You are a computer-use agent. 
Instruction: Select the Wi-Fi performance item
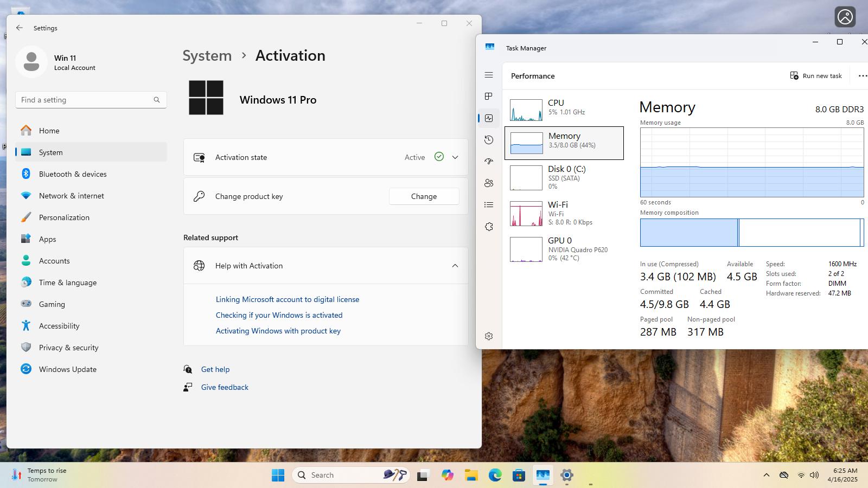tap(564, 213)
